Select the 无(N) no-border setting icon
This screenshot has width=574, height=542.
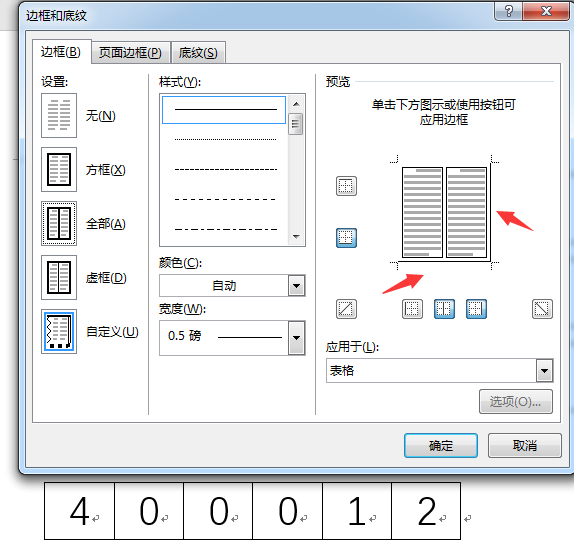click(x=59, y=115)
